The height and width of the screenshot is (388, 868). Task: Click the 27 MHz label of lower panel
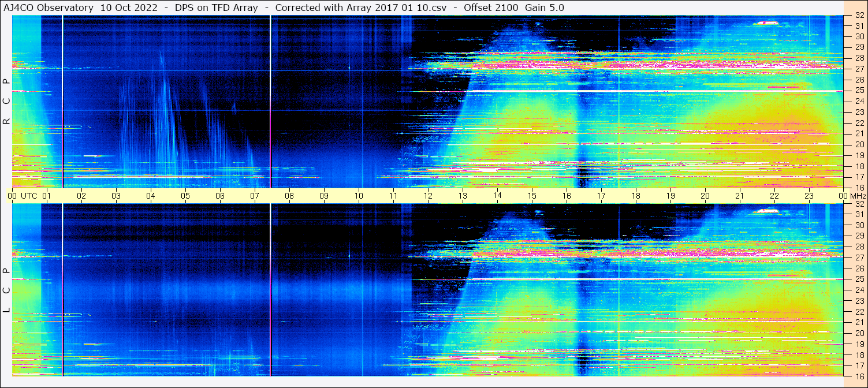click(x=859, y=258)
